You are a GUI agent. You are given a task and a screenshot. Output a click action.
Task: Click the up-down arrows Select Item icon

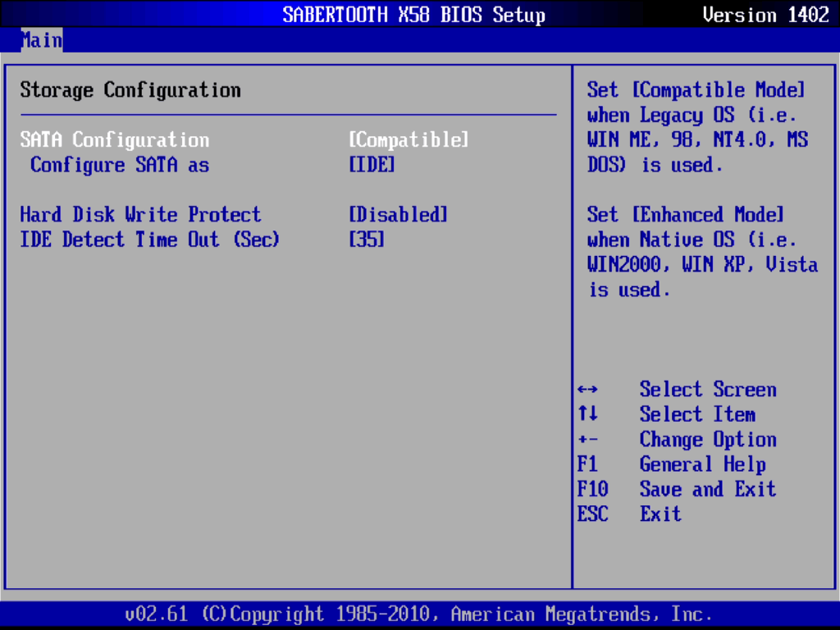tap(587, 414)
